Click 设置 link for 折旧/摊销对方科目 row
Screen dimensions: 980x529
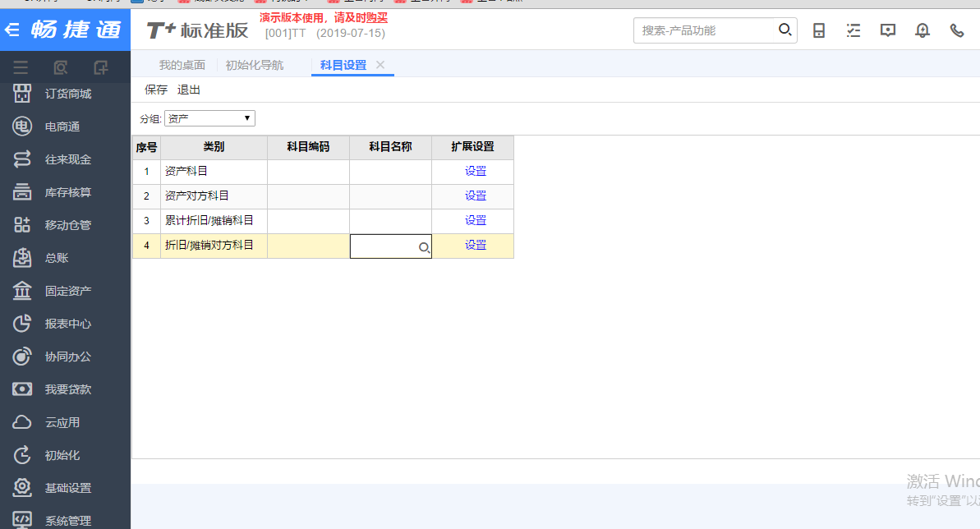tap(475, 245)
